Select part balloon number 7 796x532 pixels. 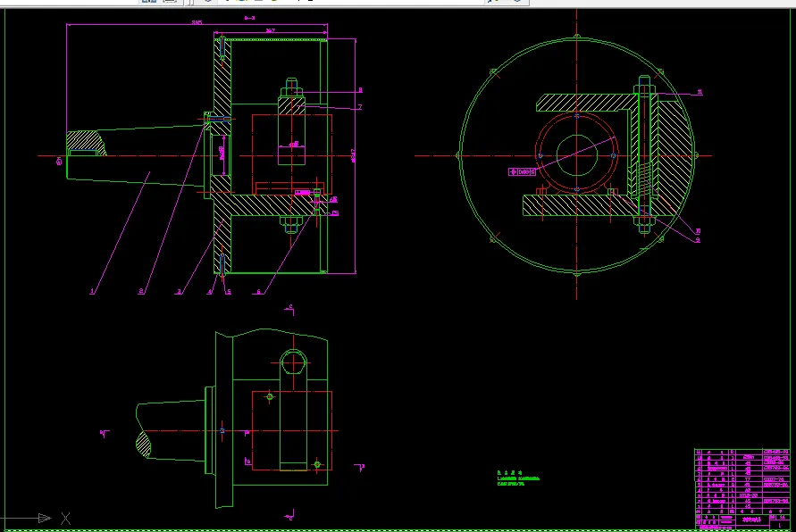coord(360,107)
